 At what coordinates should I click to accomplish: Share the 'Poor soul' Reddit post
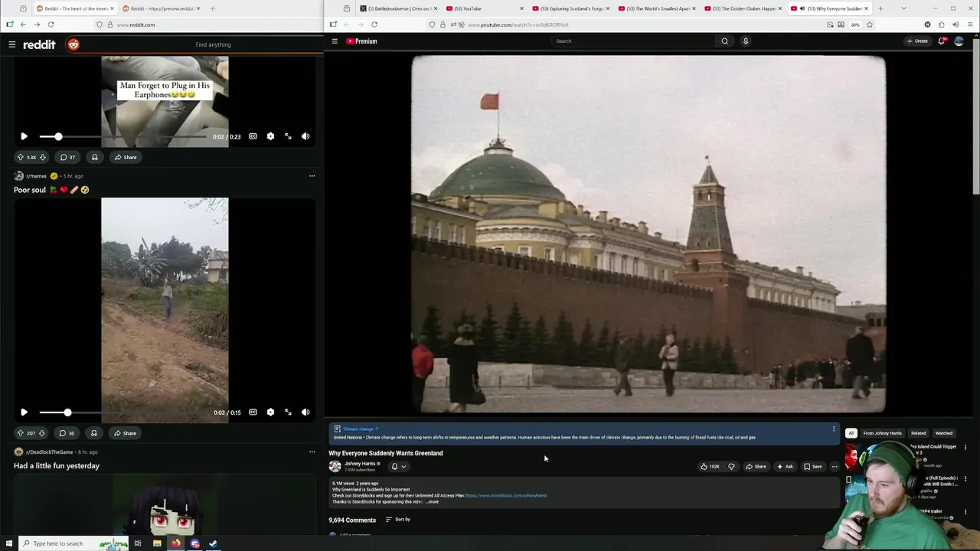pos(125,433)
